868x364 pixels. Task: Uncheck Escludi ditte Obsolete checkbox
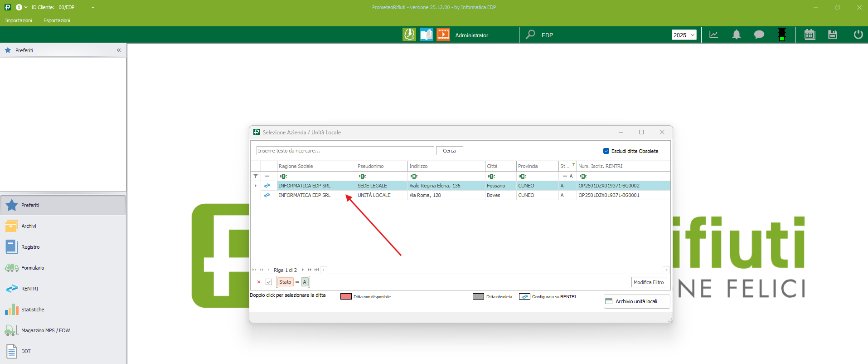pyautogui.click(x=606, y=151)
